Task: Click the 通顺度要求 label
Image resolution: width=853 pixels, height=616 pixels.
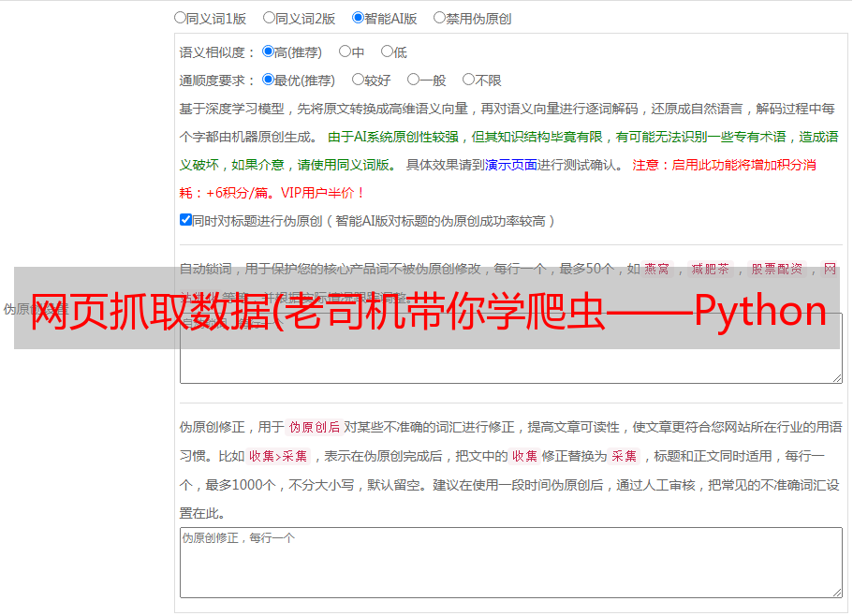Action: point(213,81)
